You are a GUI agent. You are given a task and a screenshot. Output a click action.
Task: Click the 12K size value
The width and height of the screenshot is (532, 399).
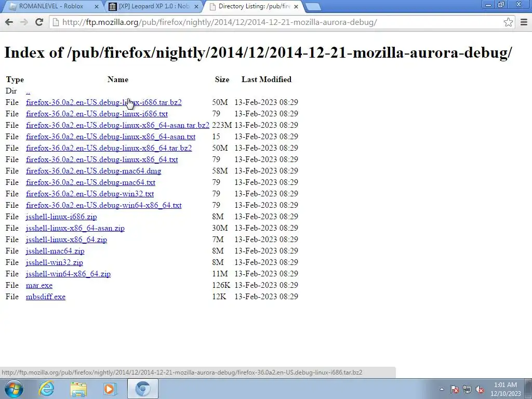point(219,297)
